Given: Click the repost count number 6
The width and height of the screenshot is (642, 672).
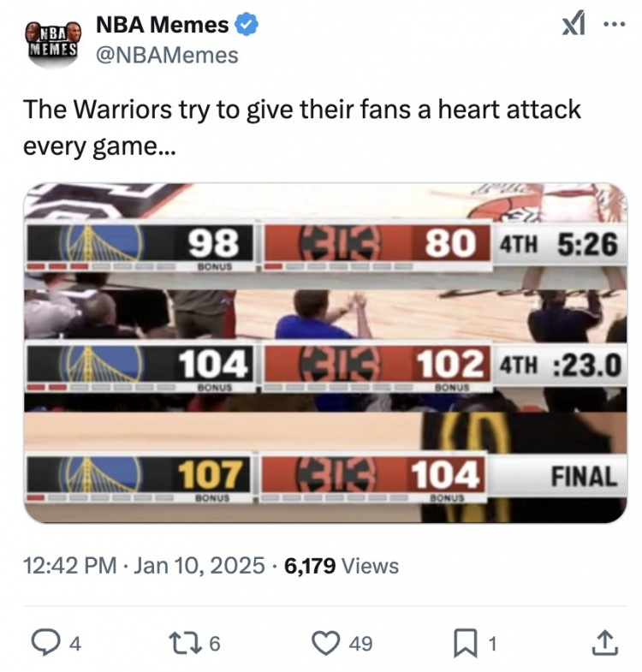Looking at the screenshot, I should click(x=214, y=643).
